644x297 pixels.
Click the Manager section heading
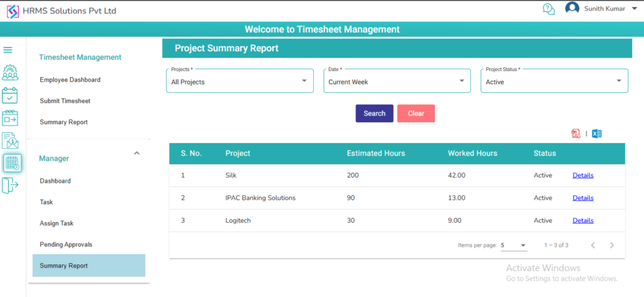click(54, 158)
